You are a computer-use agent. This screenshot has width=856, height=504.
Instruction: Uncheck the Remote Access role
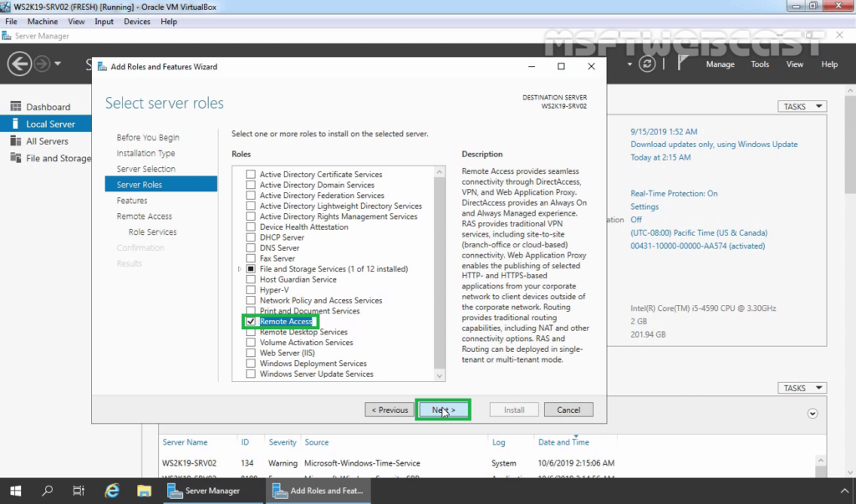pos(251,321)
